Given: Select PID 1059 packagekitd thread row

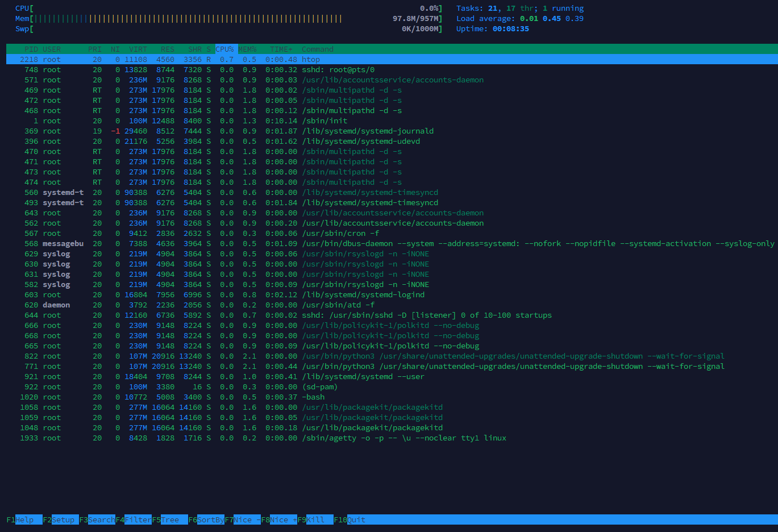Looking at the screenshot, I should pyautogui.click(x=392, y=417).
